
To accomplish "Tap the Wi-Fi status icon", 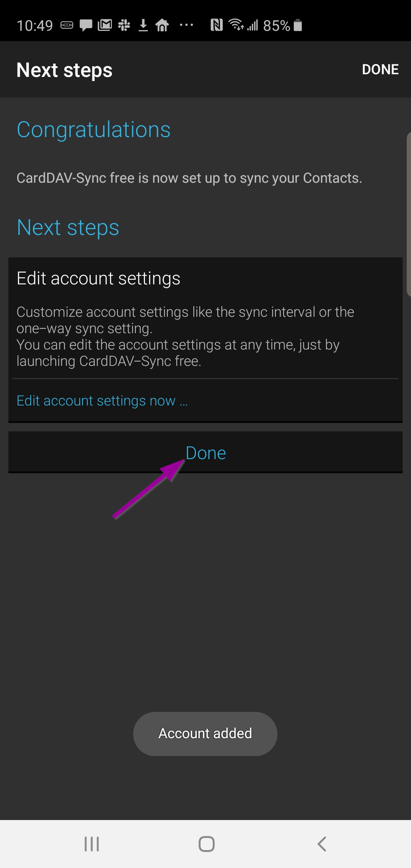I will [236, 24].
